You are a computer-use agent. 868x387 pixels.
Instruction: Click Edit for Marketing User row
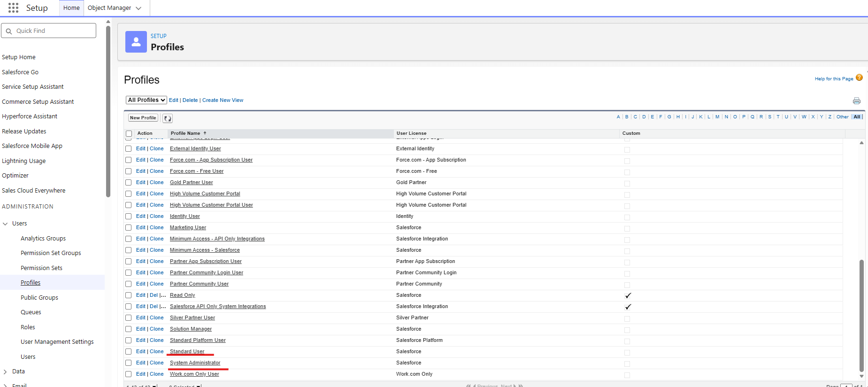pos(141,228)
